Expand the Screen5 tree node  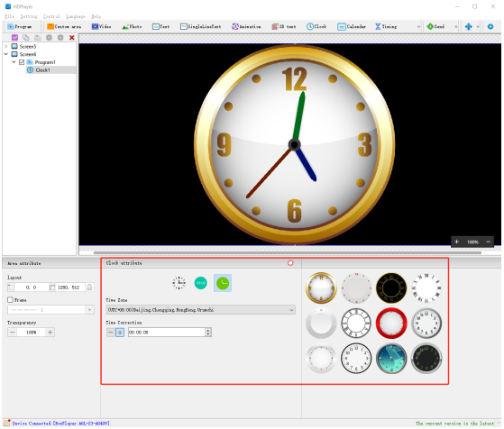[5, 46]
